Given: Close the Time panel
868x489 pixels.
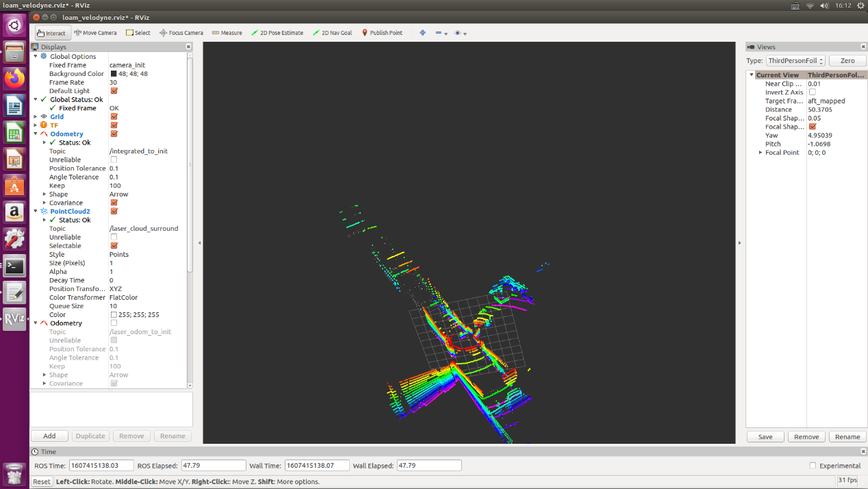Looking at the screenshot, I should point(863,451).
